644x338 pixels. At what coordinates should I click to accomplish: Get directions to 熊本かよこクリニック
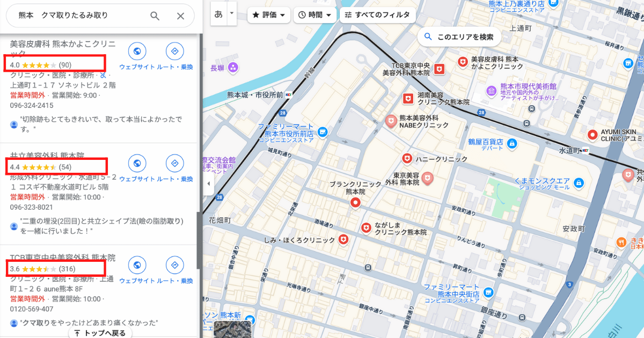pos(174,52)
